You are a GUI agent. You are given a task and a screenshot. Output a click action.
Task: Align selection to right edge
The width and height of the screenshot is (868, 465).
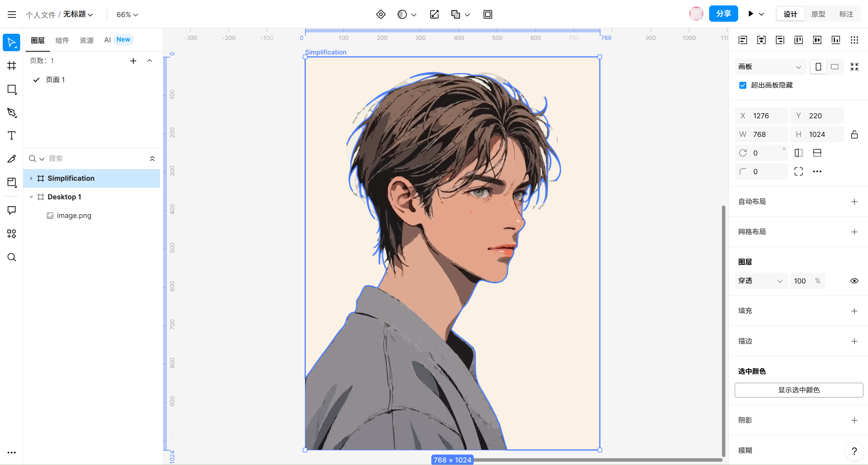pyautogui.click(x=780, y=40)
